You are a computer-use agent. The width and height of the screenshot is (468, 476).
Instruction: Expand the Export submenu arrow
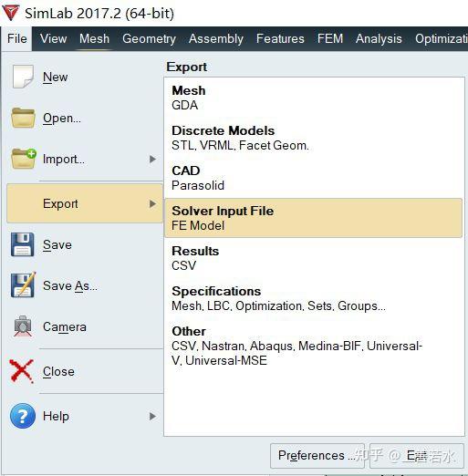pos(152,203)
